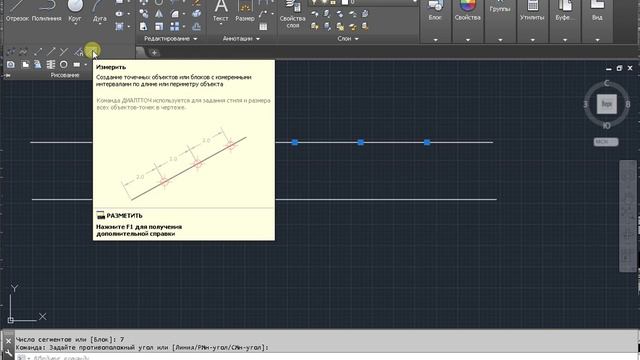The height and width of the screenshot is (360, 640).
Task: Expand the arrow under Утилиты
Action: click(532, 40)
